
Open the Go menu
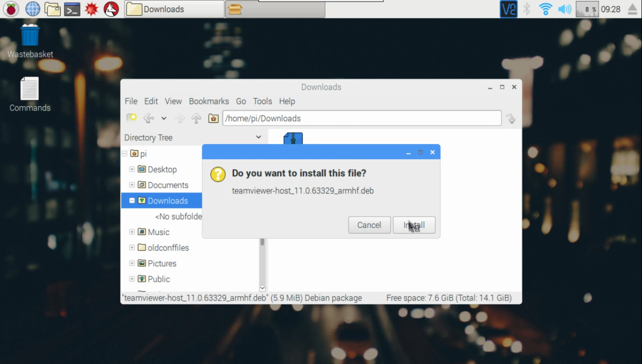(x=241, y=101)
